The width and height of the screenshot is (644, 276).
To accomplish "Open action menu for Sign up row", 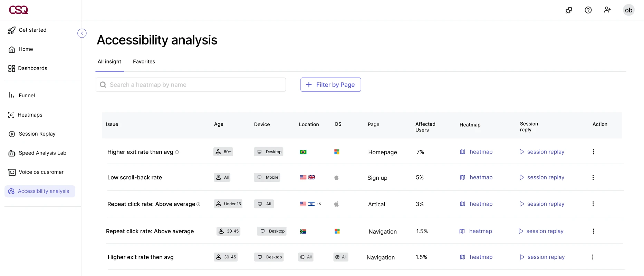I will (x=593, y=177).
